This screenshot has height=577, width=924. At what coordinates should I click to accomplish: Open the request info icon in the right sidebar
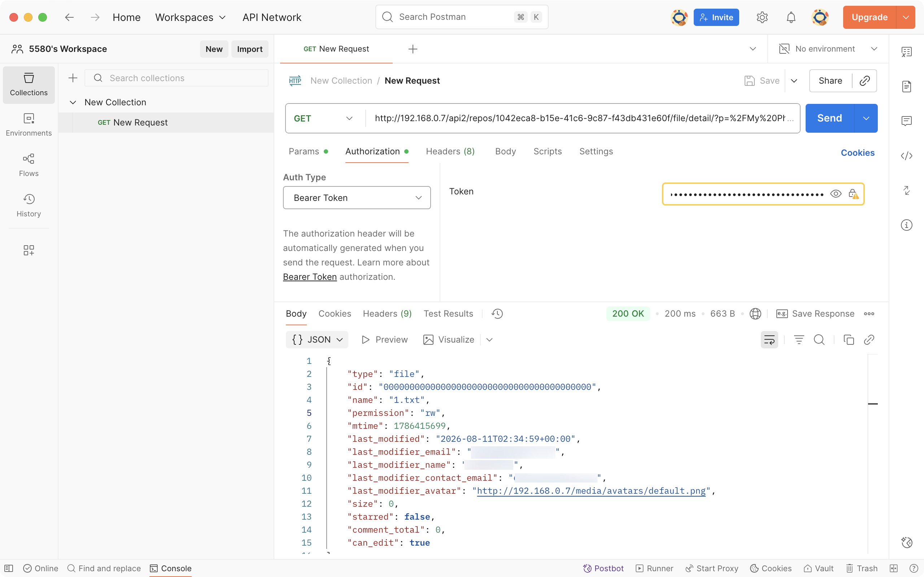pos(906,225)
